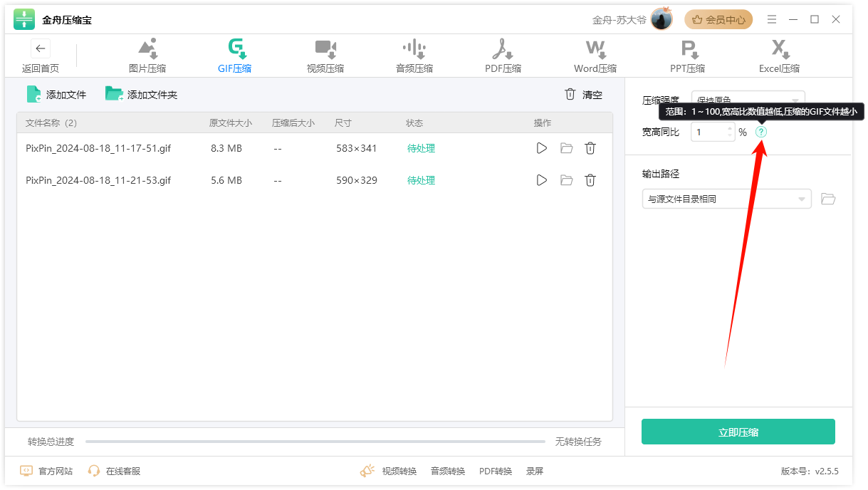Open 音频压缩 audio compression
This screenshot has height=490, width=868.
pyautogui.click(x=414, y=56)
